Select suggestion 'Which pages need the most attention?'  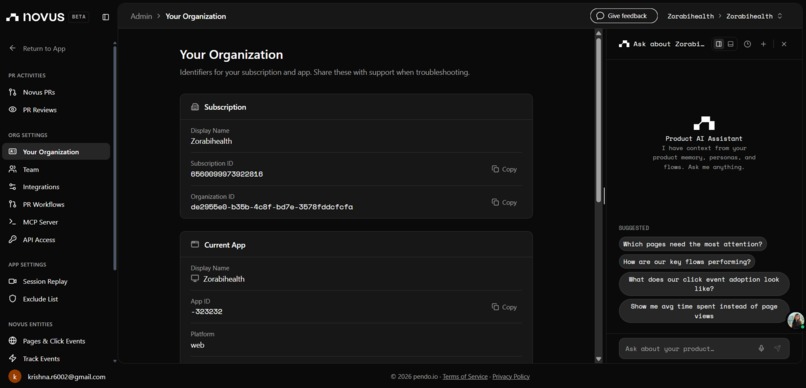(692, 244)
